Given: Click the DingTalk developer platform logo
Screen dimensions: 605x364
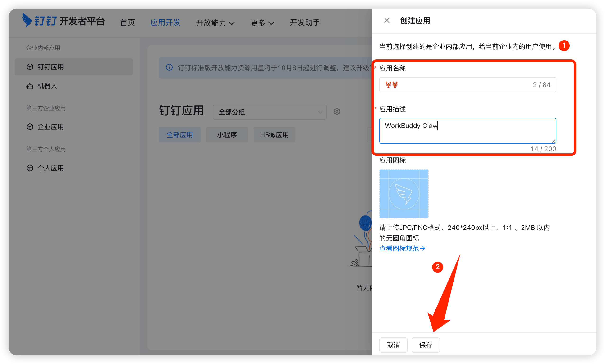Looking at the screenshot, I should click(x=64, y=22).
